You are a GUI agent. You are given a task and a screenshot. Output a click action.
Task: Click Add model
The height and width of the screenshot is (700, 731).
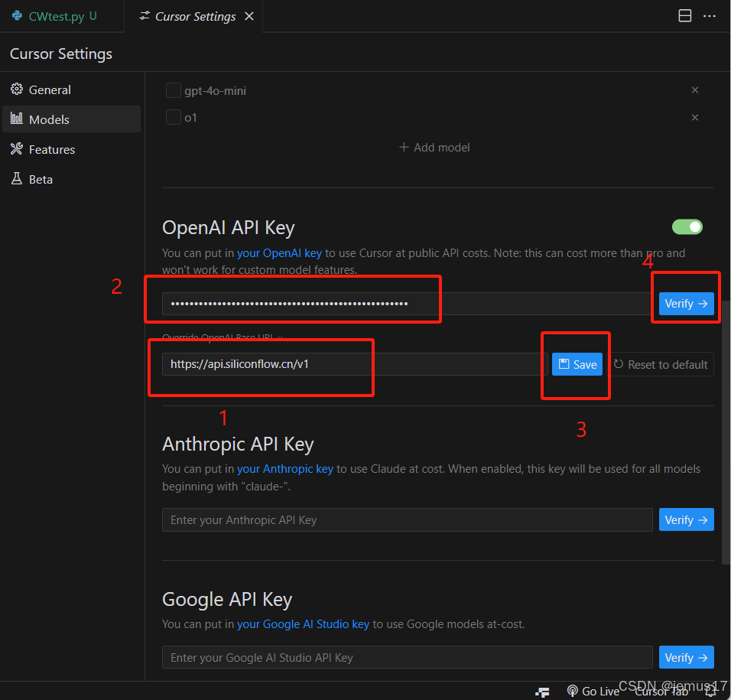pyautogui.click(x=434, y=148)
